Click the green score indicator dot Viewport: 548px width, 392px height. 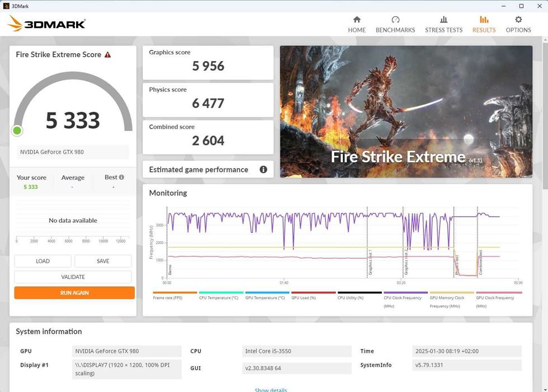click(17, 131)
